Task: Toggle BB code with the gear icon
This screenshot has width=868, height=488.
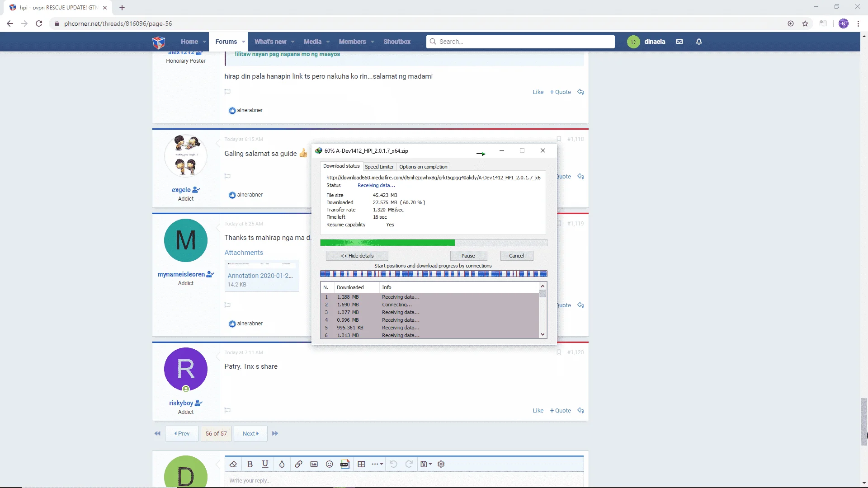Action: click(x=441, y=464)
